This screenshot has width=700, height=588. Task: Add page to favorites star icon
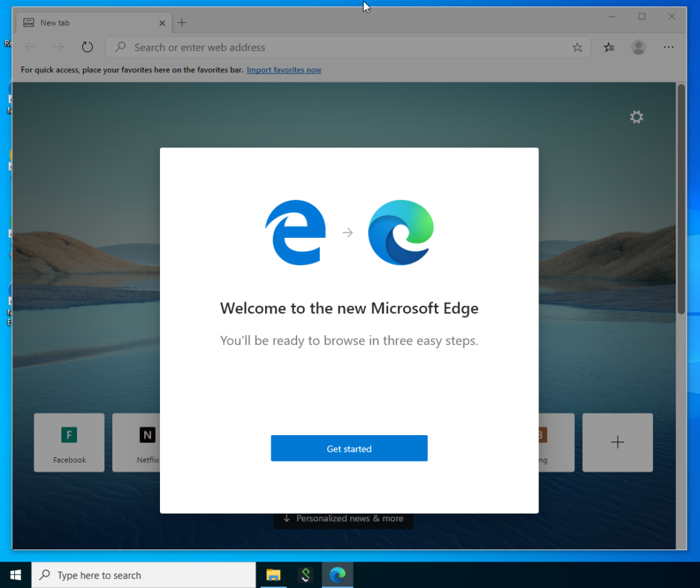(577, 47)
